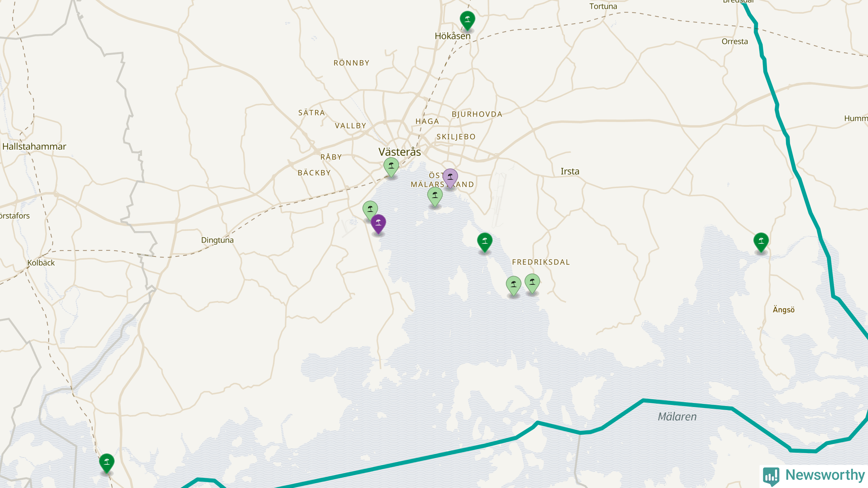Click the dark green beach marker at Hökåsen
Image resolution: width=868 pixels, height=488 pixels.
click(467, 20)
